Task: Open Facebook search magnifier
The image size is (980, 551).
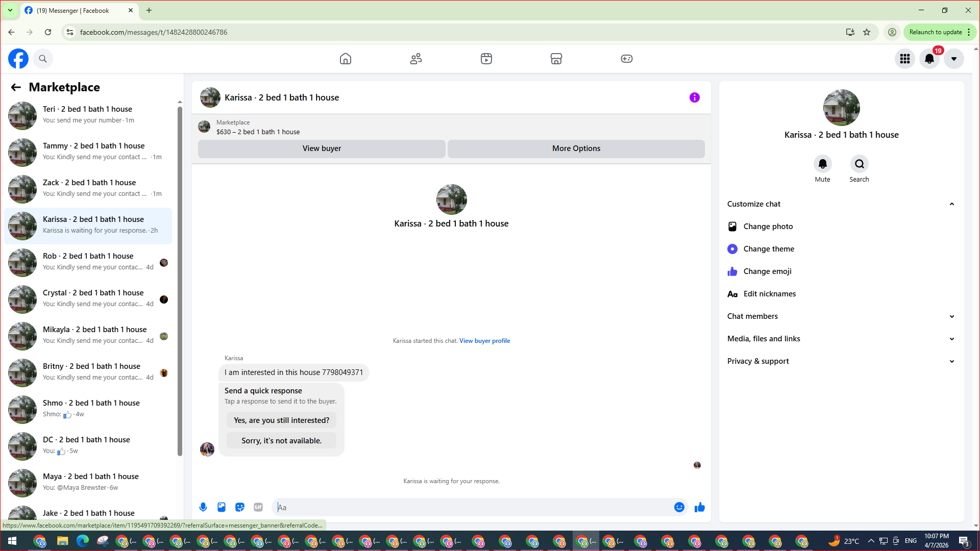Action: tap(43, 59)
